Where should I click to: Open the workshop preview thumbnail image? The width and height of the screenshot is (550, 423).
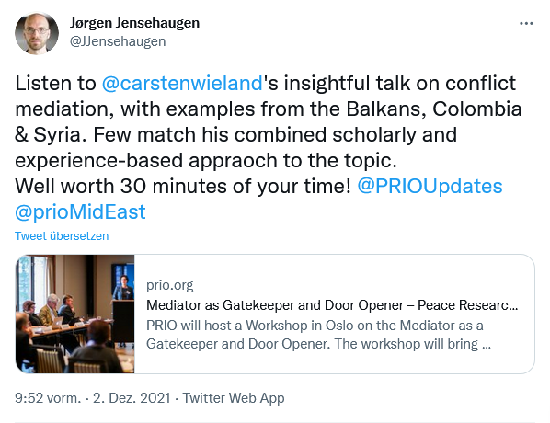(x=75, y=314)
